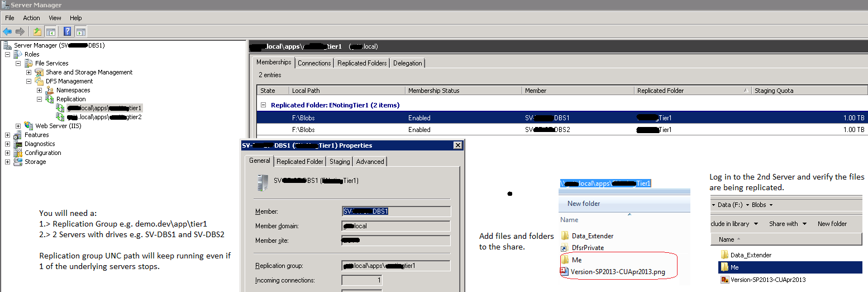Collapse the File Services tree node
The width and height of the screenshot is (868, 292).
pyautogui.click(x=18, y=63)
